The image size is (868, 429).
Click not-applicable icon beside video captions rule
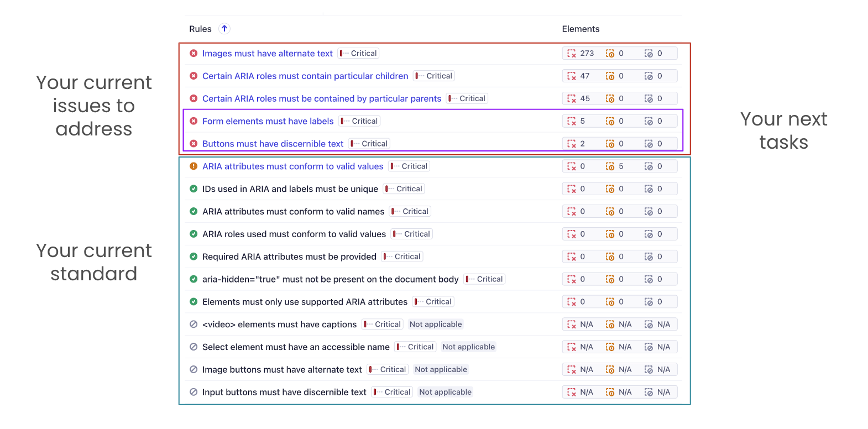pos(194,325)
